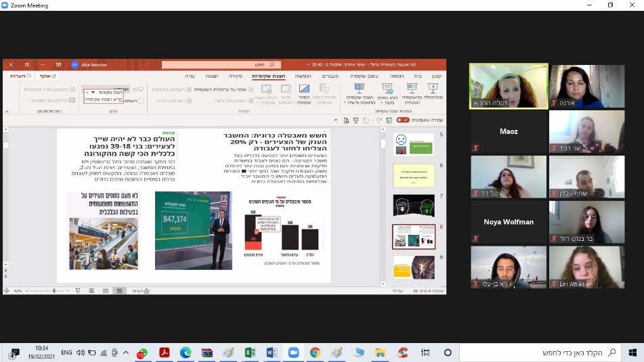The width and height of the screenshot is (644, 362).
Task: Expand Custom Slide Show dropdown arrow
Action: [x=345, y=103]
